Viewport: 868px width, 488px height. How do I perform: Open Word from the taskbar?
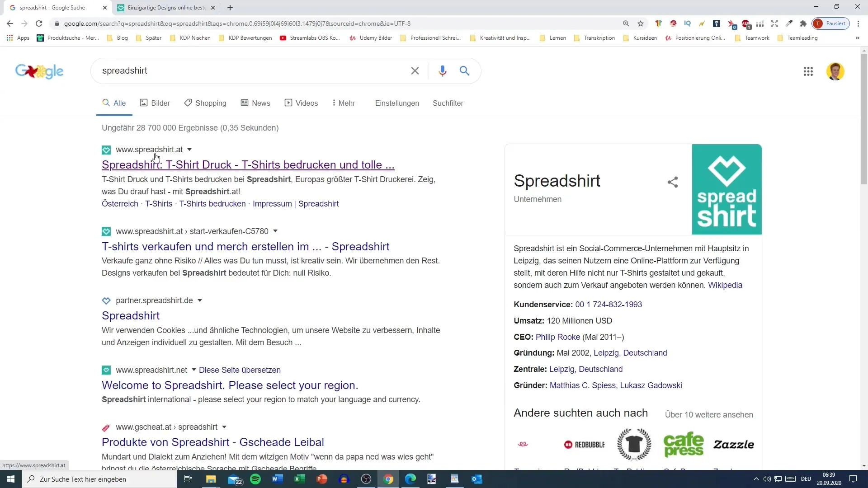[278, 479]
